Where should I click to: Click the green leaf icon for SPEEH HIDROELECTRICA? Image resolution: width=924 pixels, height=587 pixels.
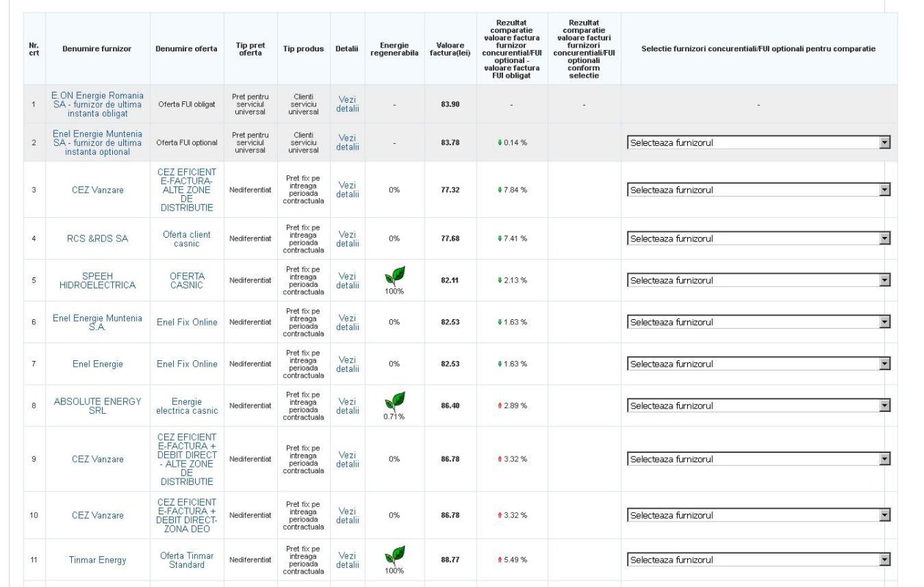click(x=395, y=277)
